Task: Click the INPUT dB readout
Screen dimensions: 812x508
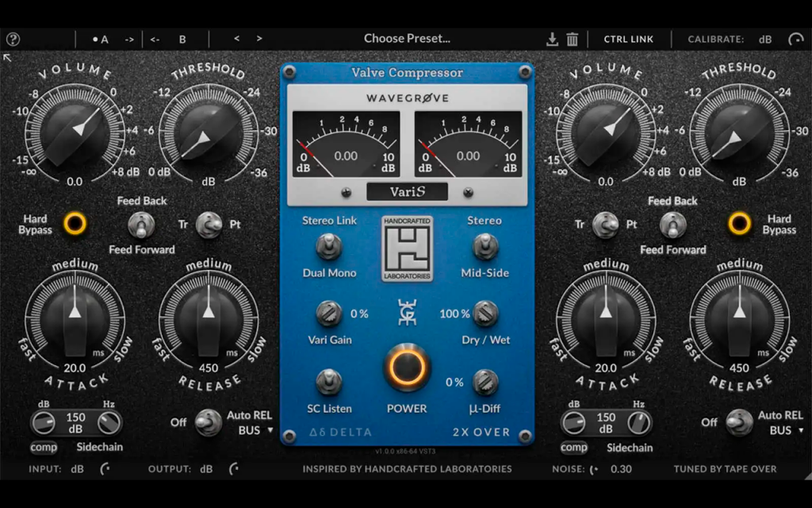Action: pyautogui.click(x=77, y=469)
